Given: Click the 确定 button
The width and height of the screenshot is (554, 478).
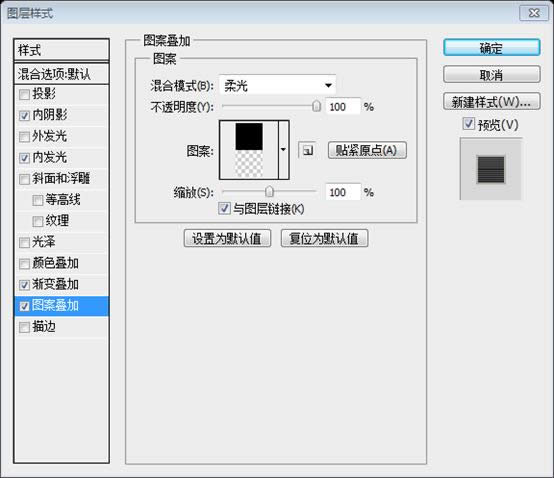Looking at the screenshot, I should point(491,48).
